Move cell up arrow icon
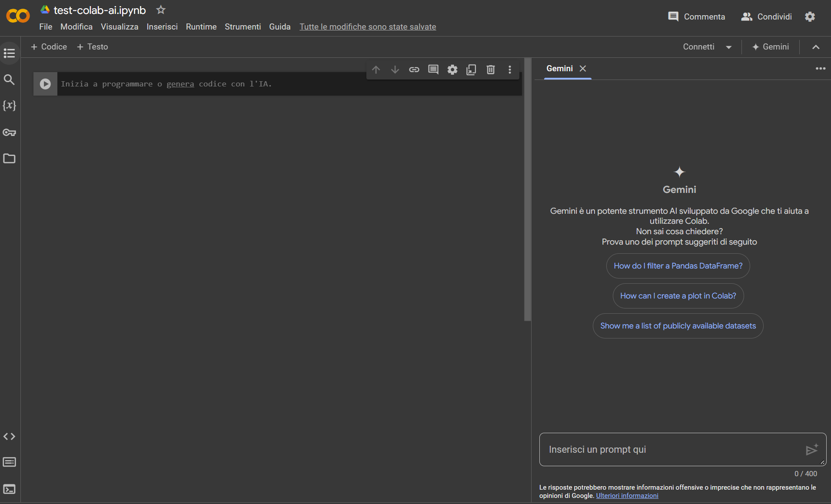 pyautogui.click(x=376, y=70)
